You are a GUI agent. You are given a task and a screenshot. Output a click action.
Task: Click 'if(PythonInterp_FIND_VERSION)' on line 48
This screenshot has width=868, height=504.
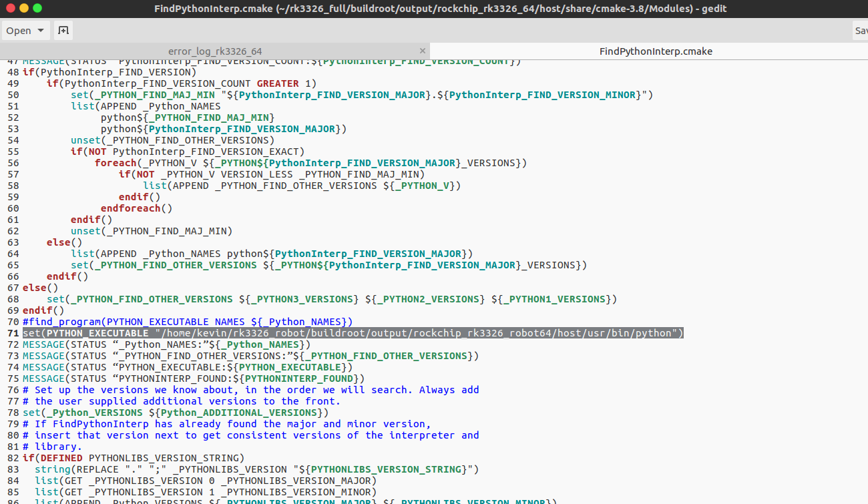[110, 72]
